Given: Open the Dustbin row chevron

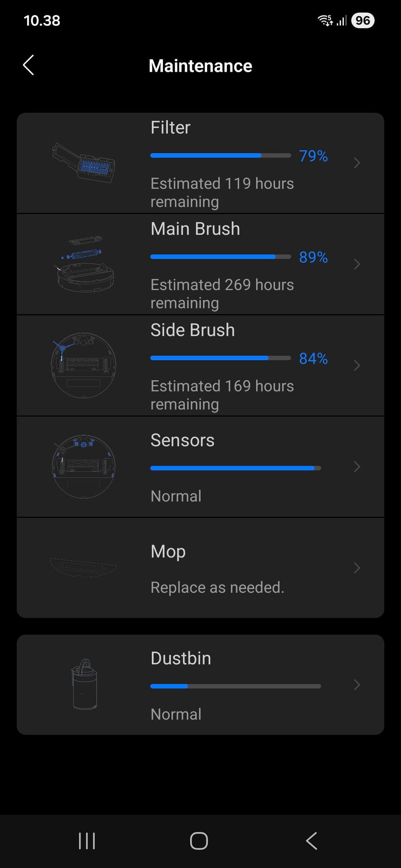Looking at the screenshot, I should click(357, 685).
